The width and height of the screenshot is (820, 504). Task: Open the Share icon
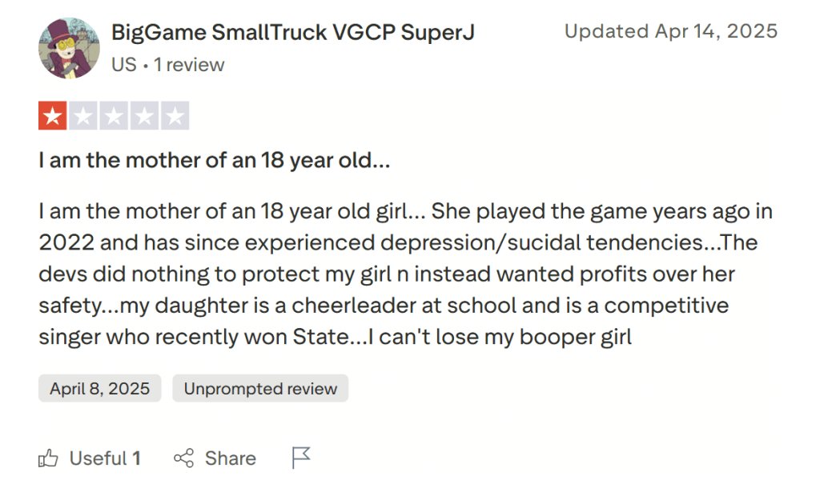(184, 458)
